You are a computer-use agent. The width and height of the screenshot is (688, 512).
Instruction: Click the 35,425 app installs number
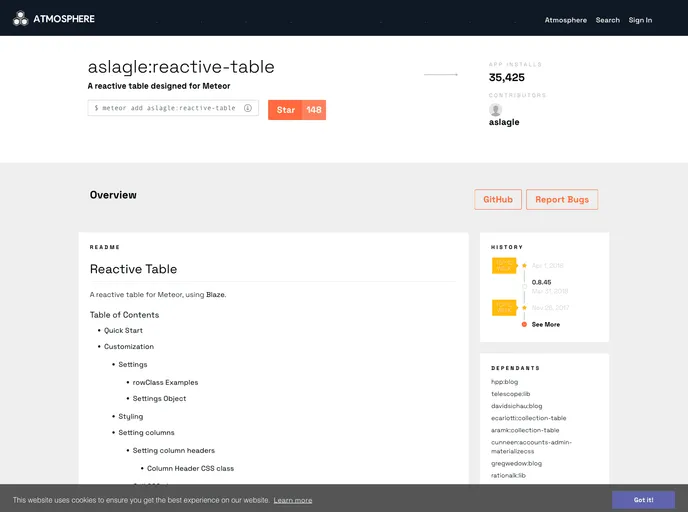[x=507, y=78]
